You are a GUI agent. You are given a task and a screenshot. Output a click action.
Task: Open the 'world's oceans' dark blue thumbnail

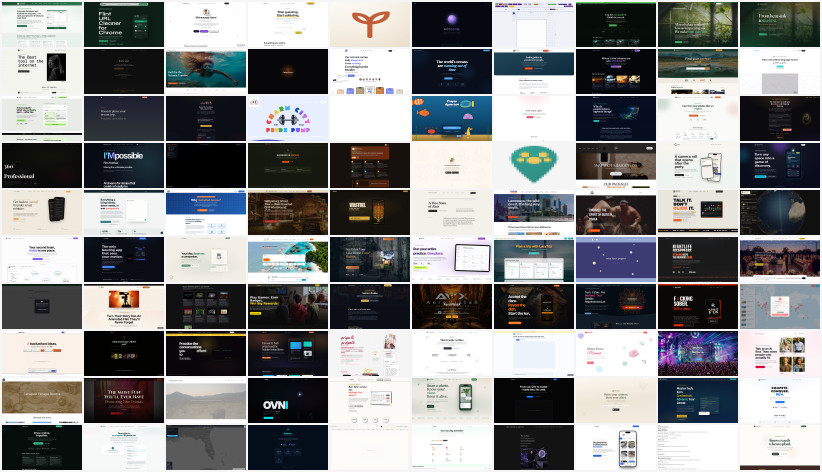pos(452,71)
